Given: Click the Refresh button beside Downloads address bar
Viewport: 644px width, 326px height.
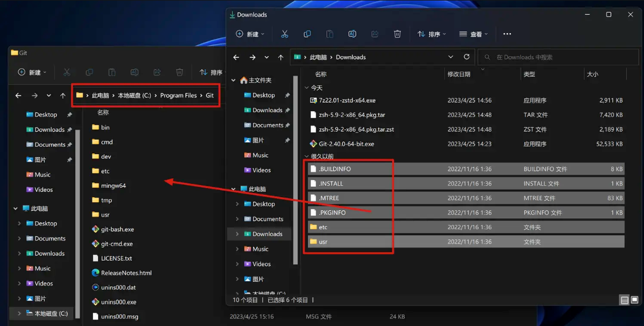Looking at the screenshot, I should point(467,57).
